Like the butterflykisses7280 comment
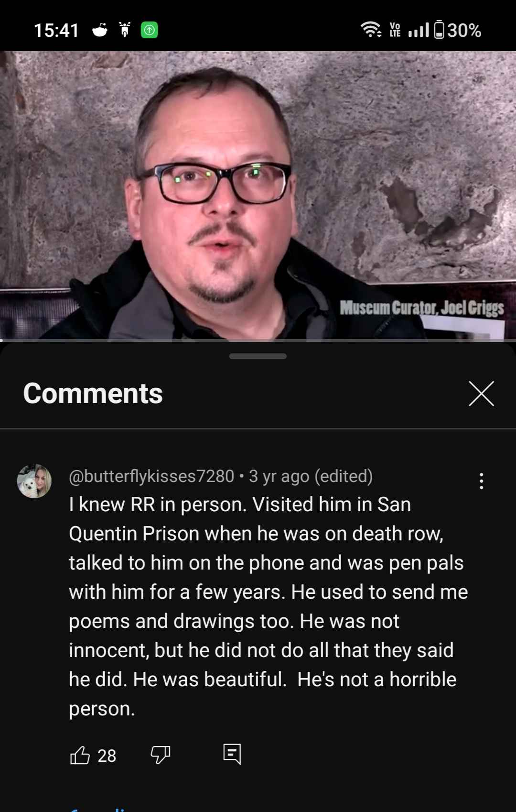This screenshot has height=812, width=516. tap(80, 755)
